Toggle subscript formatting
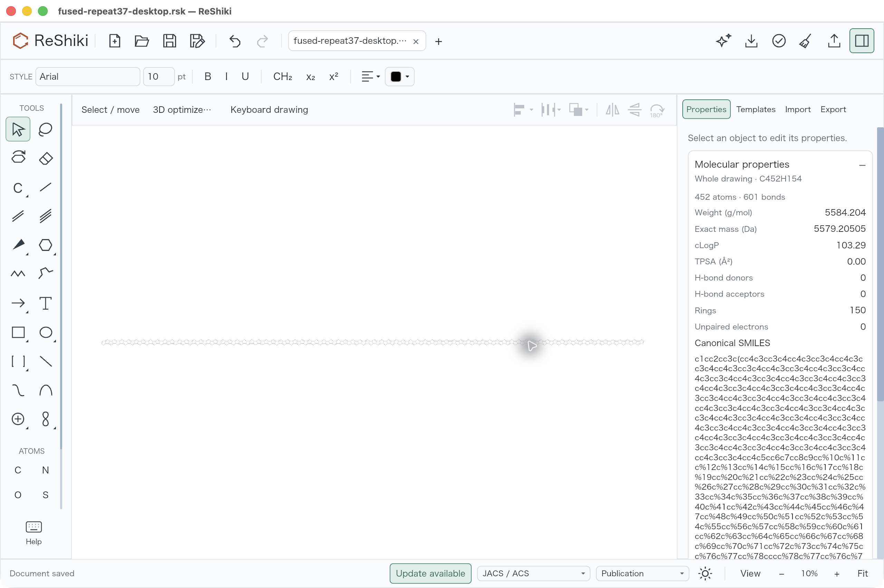This screenshot has width=884, height=588. tap(311, 77)
